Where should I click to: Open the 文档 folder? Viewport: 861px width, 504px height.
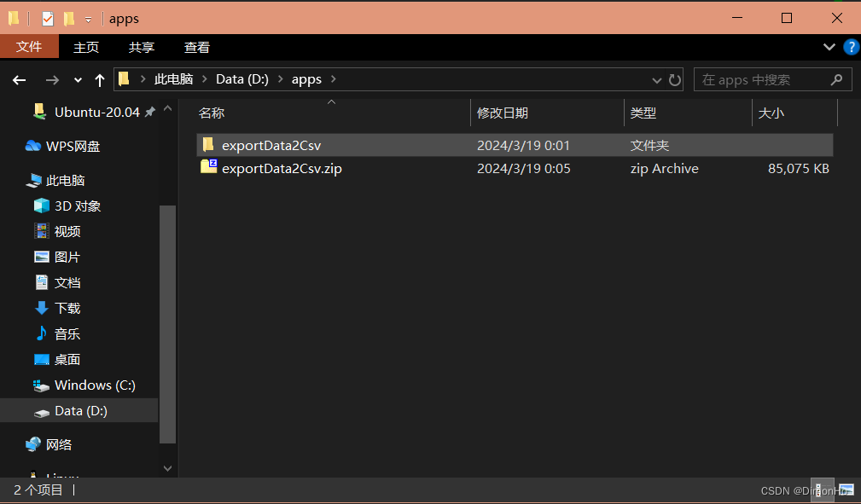click(x=67, y=283)
